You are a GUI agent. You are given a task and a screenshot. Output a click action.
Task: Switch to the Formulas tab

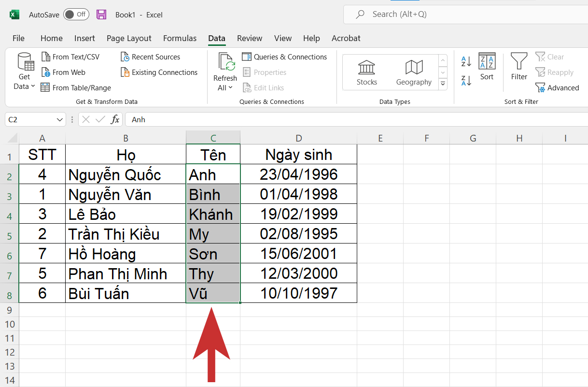(180, 38)
